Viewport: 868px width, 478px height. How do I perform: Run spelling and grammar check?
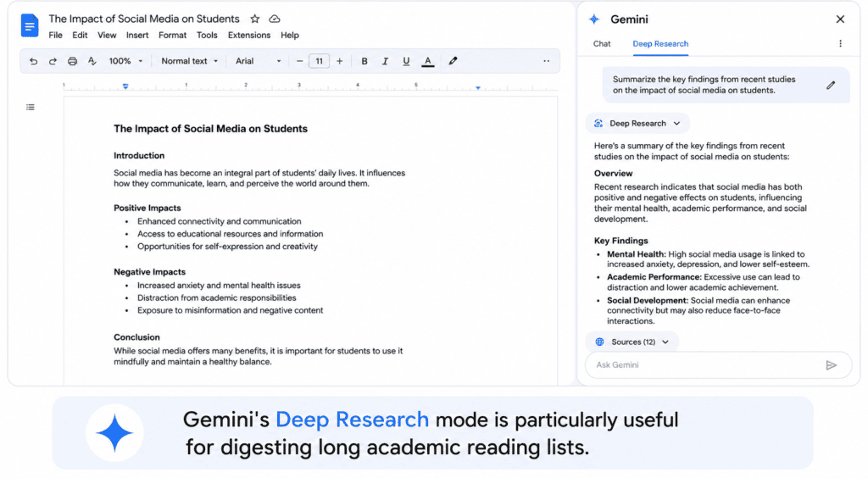pos(92,61)
